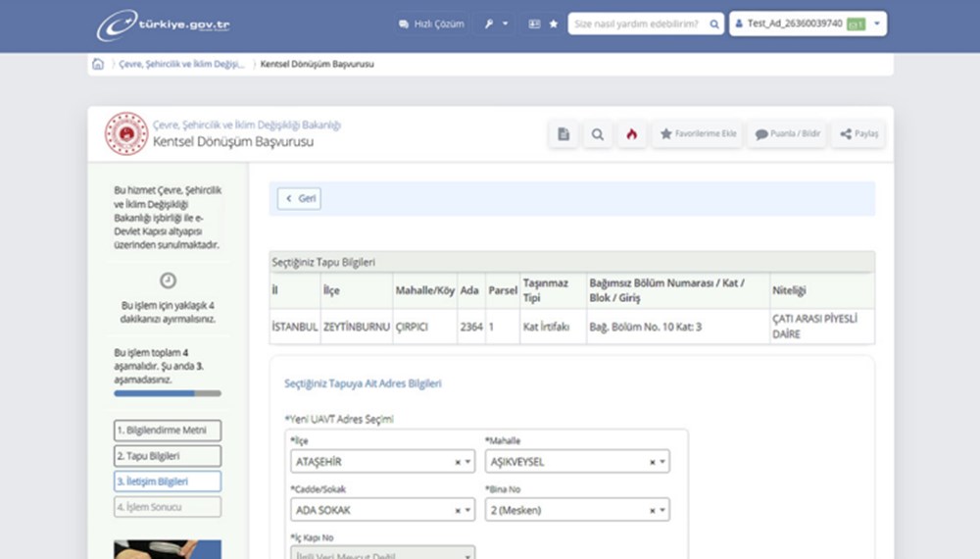This screenshot has height=559, width=980.
Task: Type in the 'Size nasıl yardım edebilirim?' field
Action: point(637,24)
